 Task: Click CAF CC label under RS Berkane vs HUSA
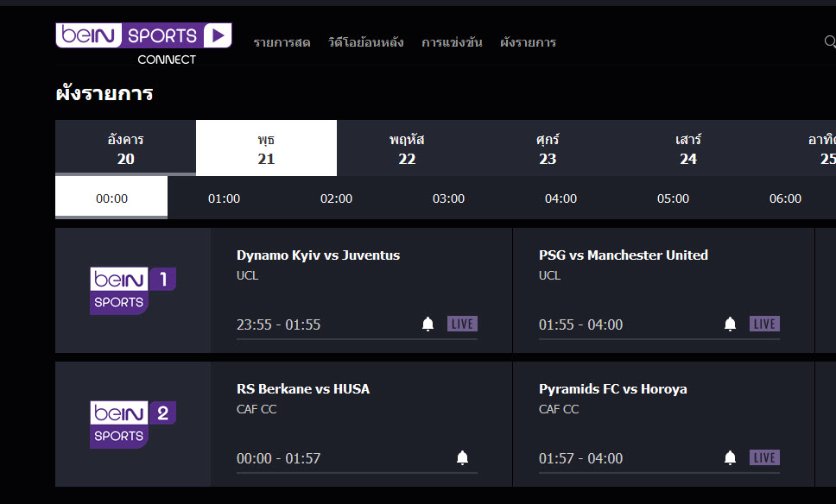[256, 409]
